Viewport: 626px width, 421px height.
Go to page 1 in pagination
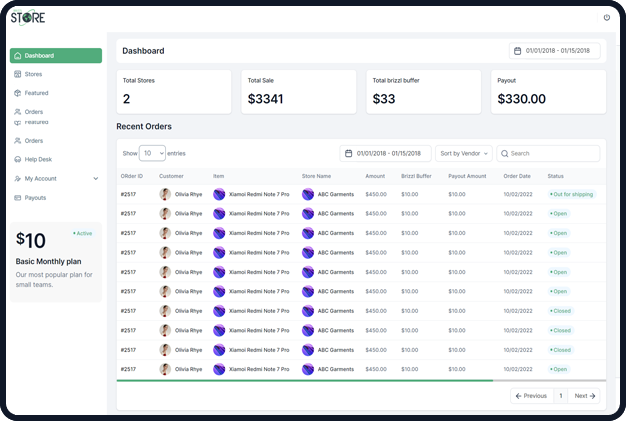(560, 396)
